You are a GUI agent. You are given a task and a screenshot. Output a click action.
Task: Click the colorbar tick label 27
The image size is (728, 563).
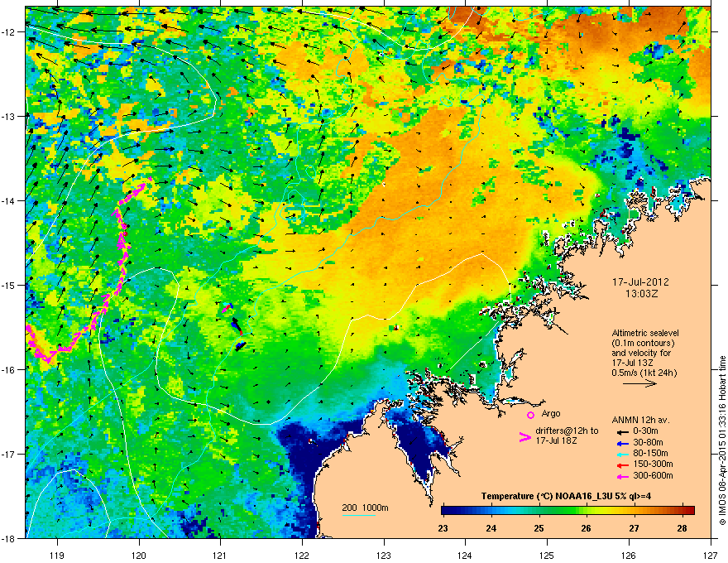pos(635,528)
